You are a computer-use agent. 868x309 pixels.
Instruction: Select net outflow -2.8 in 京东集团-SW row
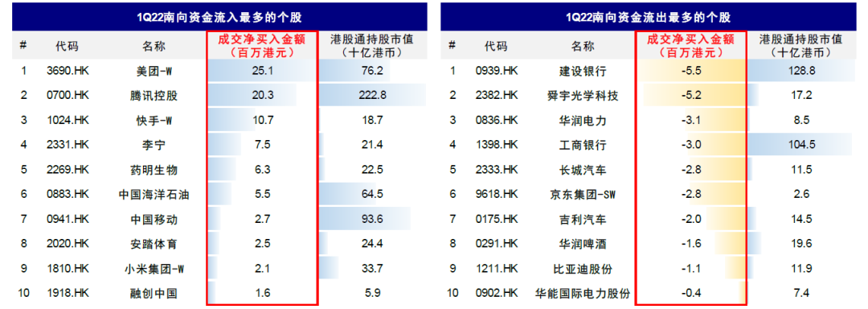pos(691,195)
